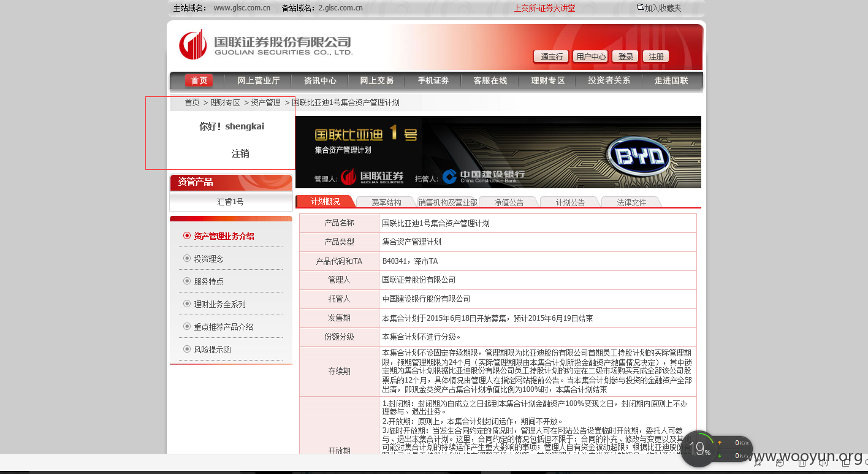Click 国联证券股份有限公司 manager value cell
Viewport: 868px width, 474px height.
click(538, 280)
